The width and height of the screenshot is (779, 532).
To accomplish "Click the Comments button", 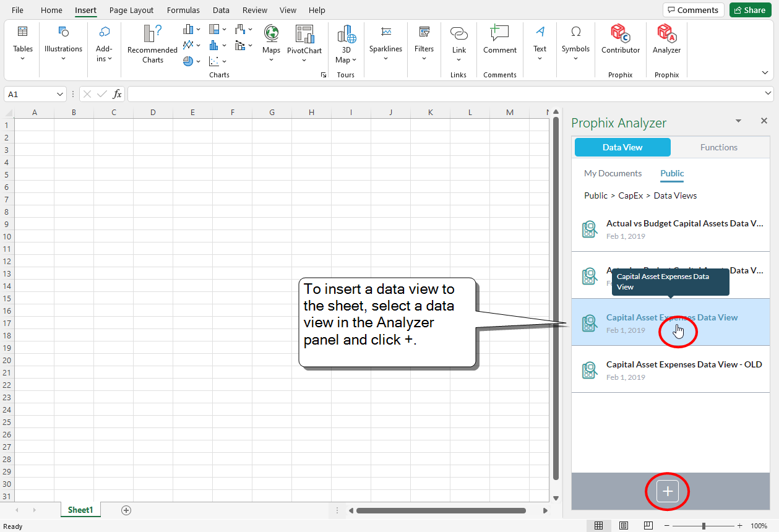I will (693, 10).
